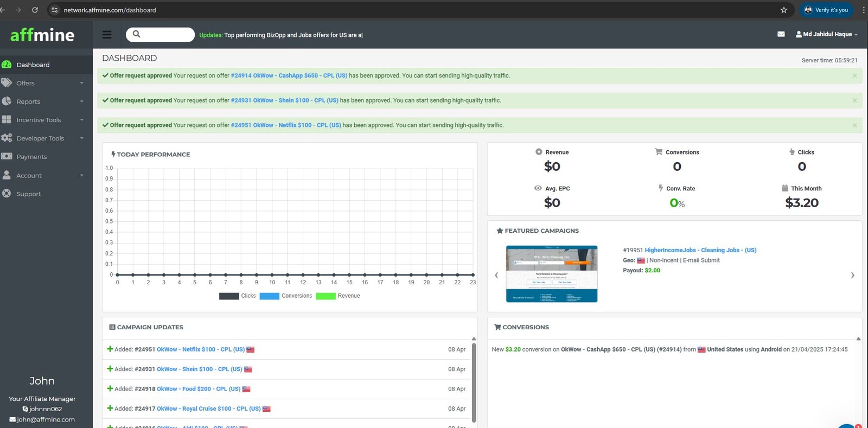
Task: Click the Reports pie chart icon
Action: [7, 101]
